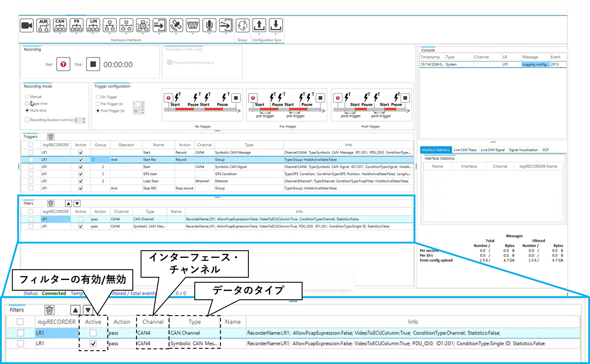Sort Console by the Timestamp column header
590x364 pixels.
coord(432,57)
